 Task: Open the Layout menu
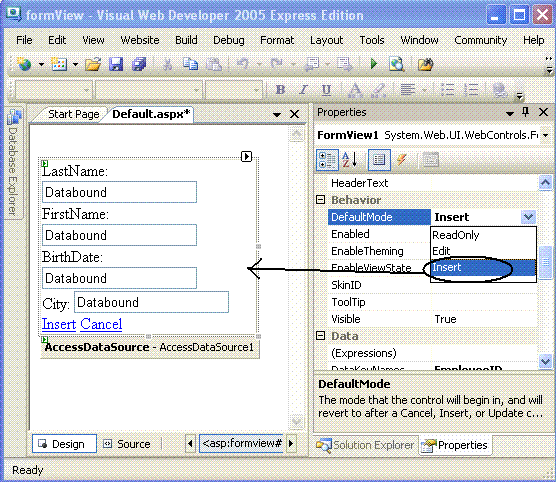[327, 40]
